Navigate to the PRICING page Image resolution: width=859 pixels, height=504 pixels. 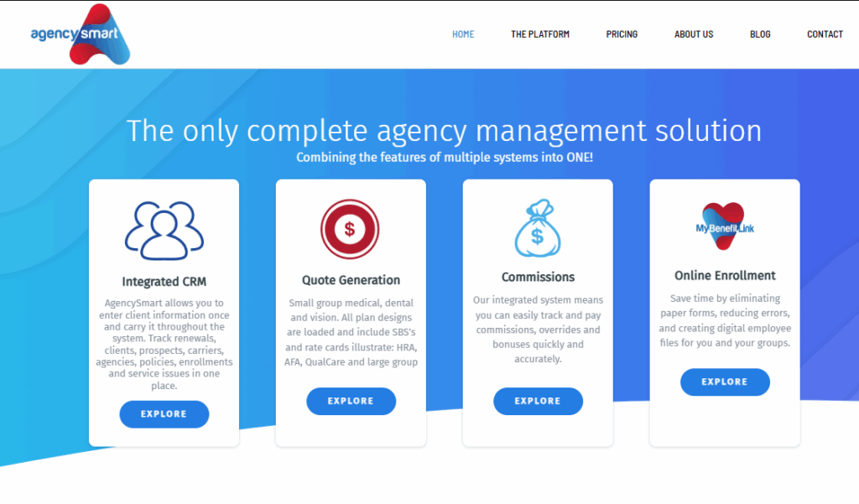(x=622, y=34)
